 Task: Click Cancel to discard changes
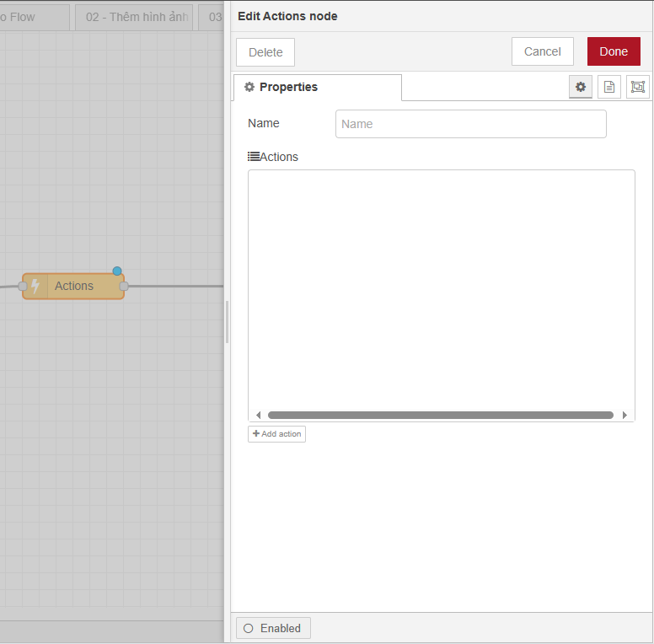542,51
